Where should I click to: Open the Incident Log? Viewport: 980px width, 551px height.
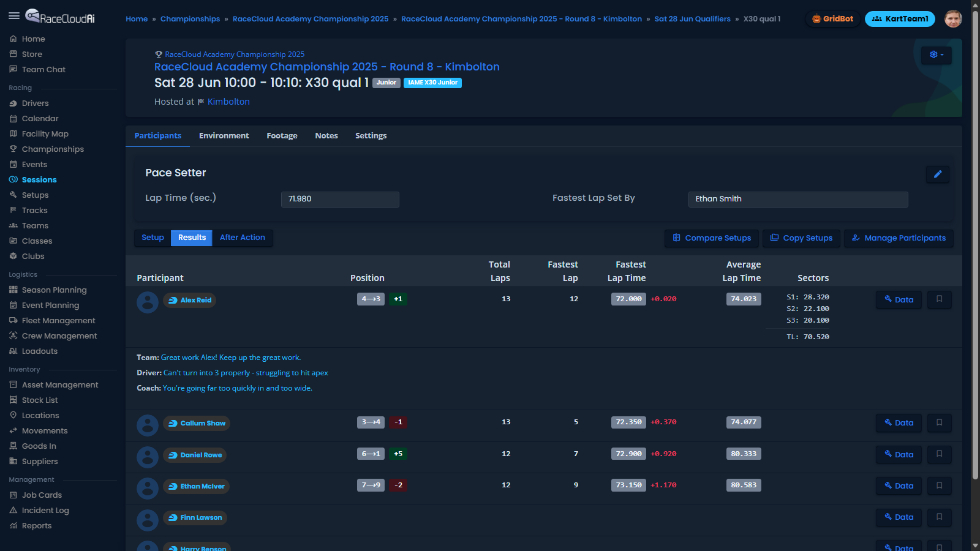click(x=45, y=510)
